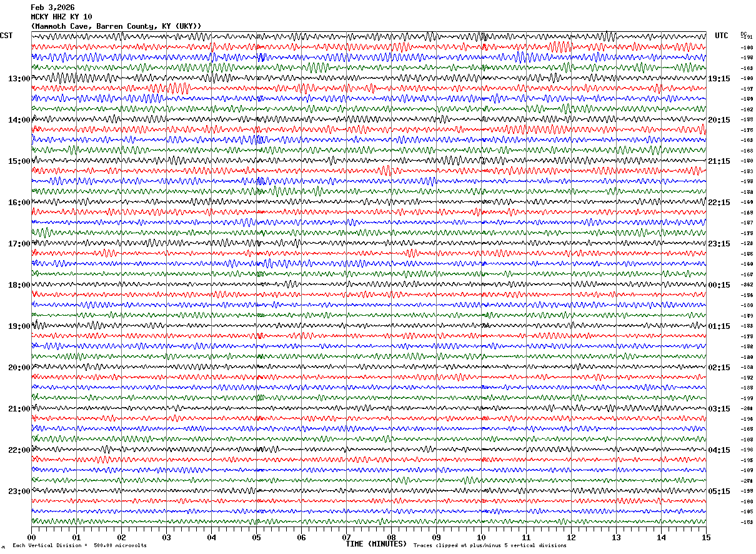Click minute tick 07 on the time axis
This screenshot has width=756, height=554.
click(346, 537)
